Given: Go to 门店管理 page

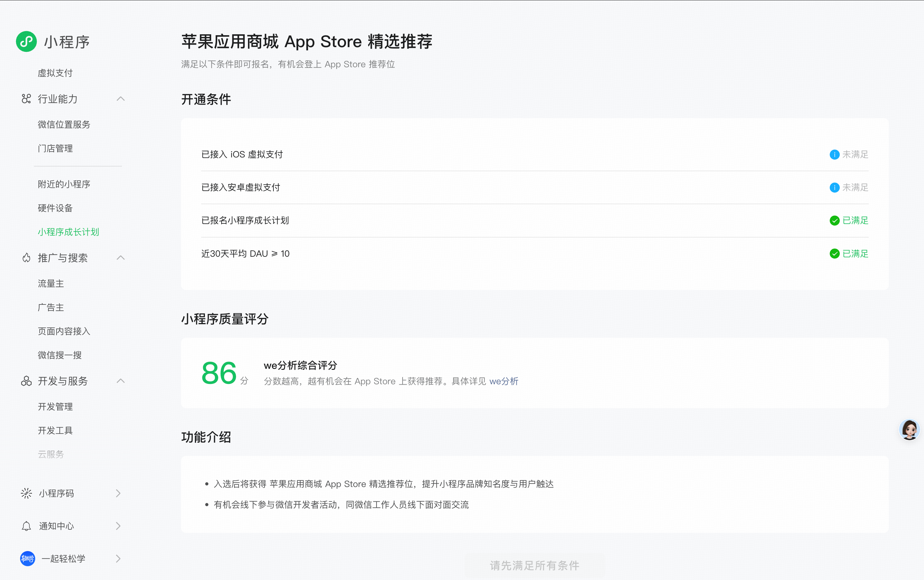Looking at the screenshot, I should click(55, 148).
